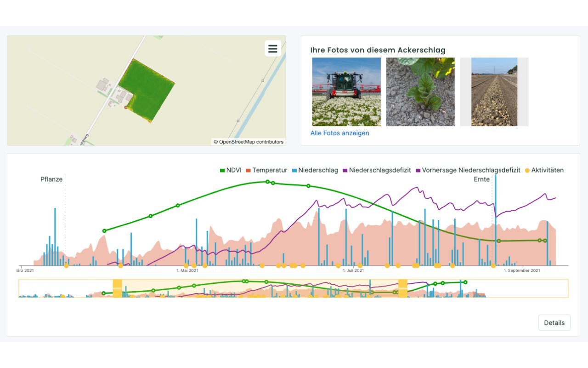Click the right yellow range slider handle

[x=403, y=288]
